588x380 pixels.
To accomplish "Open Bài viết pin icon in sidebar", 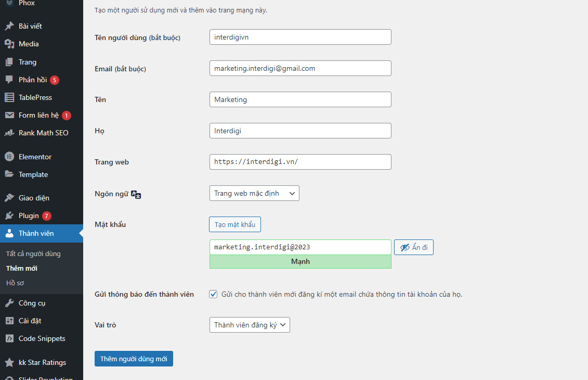I will (x=9, y=26).
